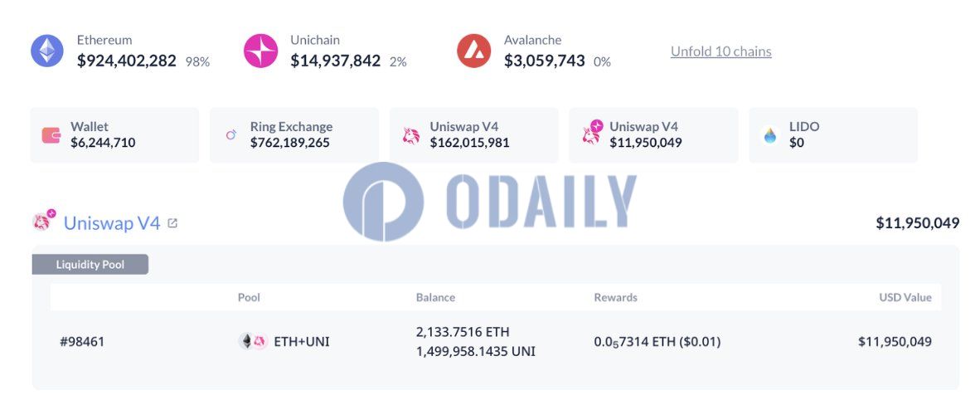Image resolution: width=980 pixels, height=405 pixels.
Task: Select the Ring Exchange $762,189,265 card
Action: coord(294,135)
